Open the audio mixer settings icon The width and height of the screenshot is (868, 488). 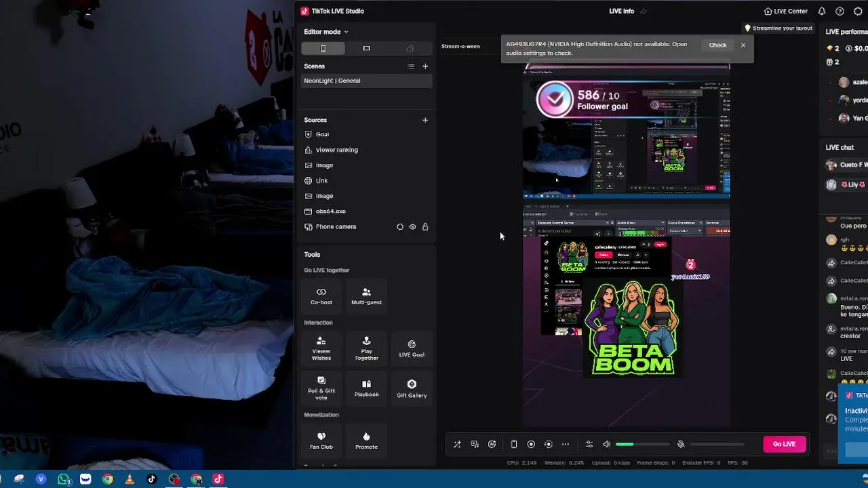(589, 445)
